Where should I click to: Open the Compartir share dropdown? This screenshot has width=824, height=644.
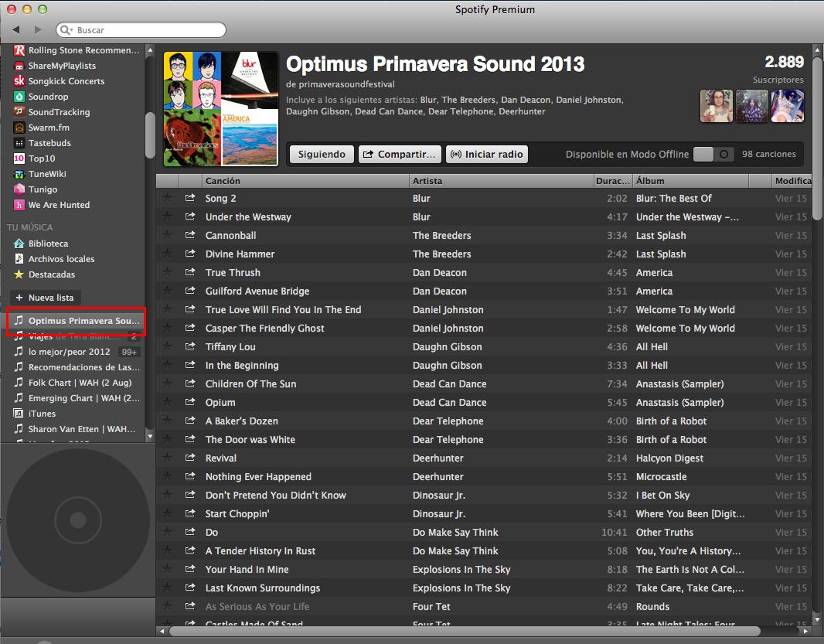400,154
